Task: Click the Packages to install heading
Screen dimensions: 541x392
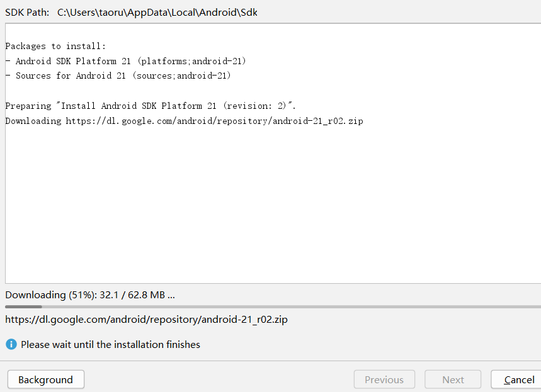Action: click(x=55, y=46)
